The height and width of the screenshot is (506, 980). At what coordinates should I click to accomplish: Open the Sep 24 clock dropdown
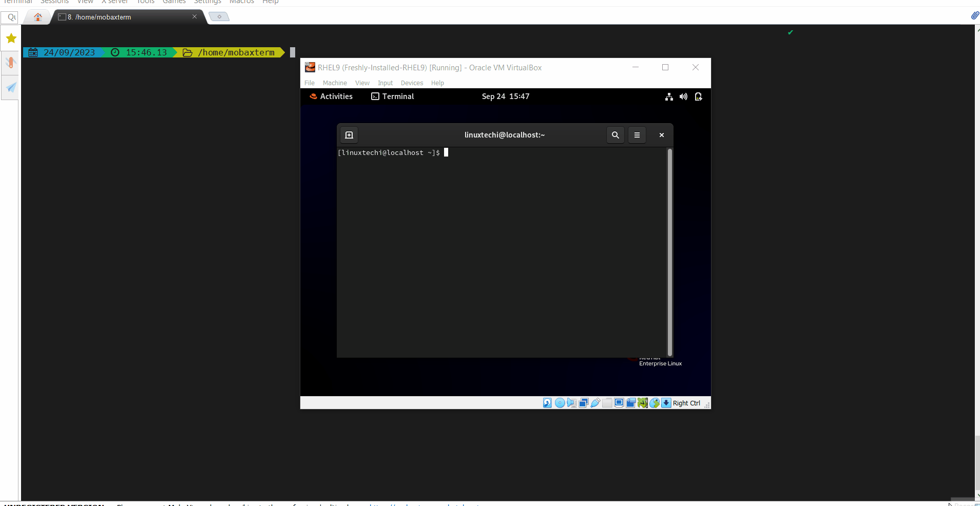click(505, 96)
